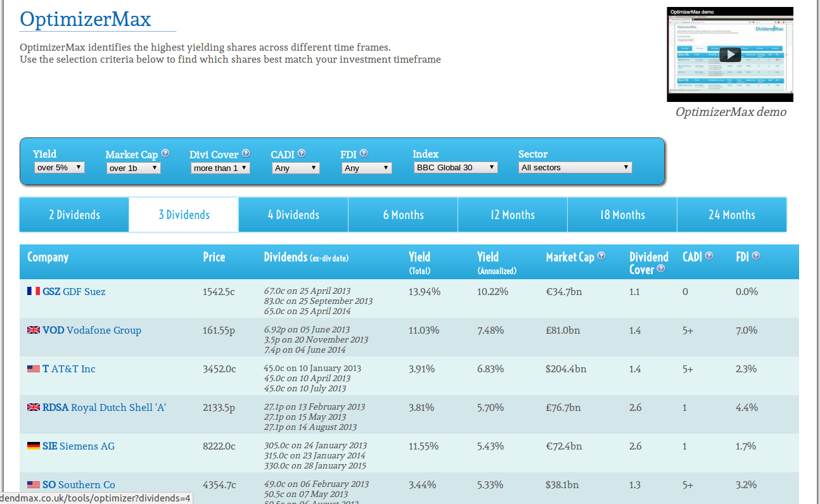The height and width of the screenshot is (504, 820).
Task: Switch to the 12 Months tab
Action: pyautogui.click(x=513, y=215)
